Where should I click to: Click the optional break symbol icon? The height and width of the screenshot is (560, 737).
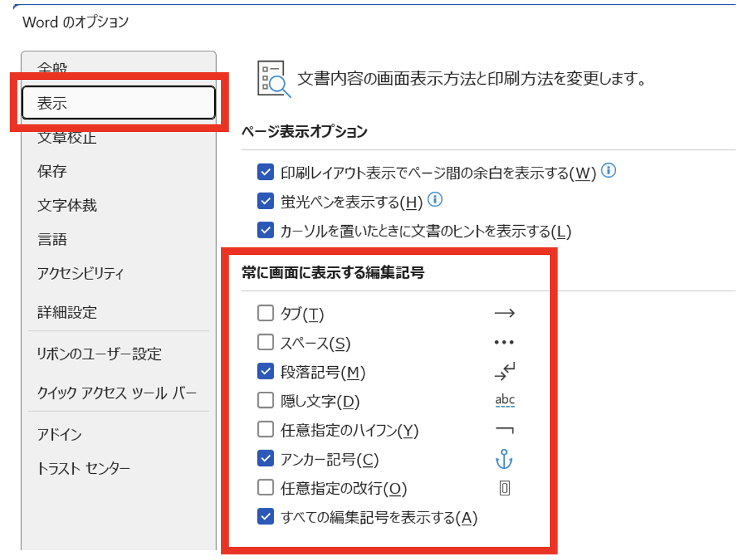505,488
